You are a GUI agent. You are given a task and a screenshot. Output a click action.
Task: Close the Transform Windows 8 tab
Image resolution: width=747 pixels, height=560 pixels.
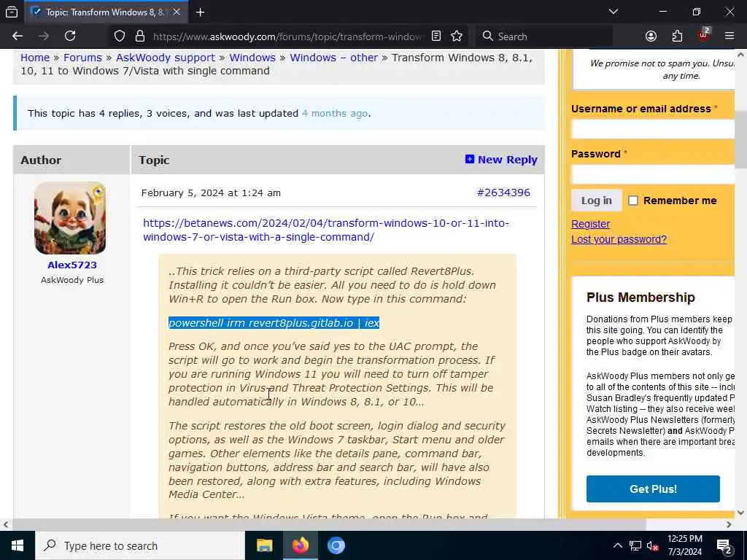click(177, 12)
